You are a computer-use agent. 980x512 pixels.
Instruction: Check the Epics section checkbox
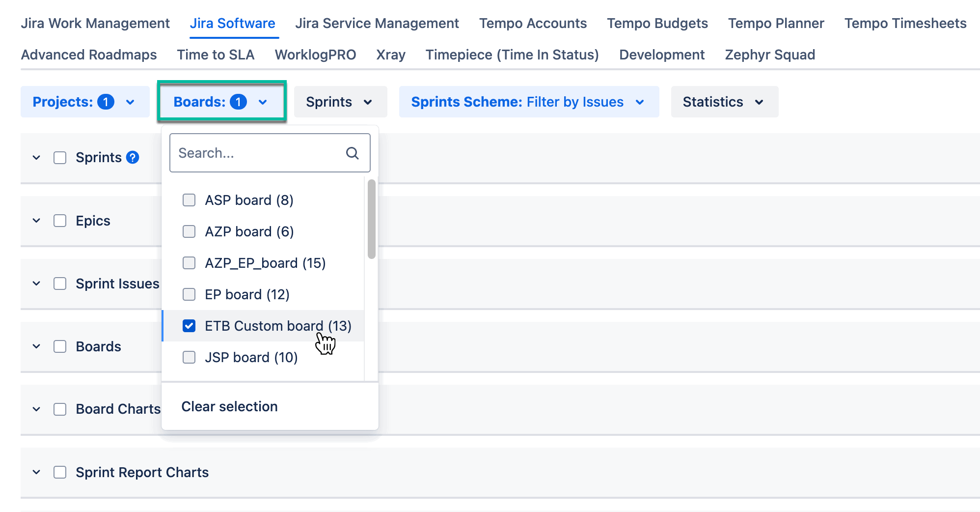coord(59,221)
